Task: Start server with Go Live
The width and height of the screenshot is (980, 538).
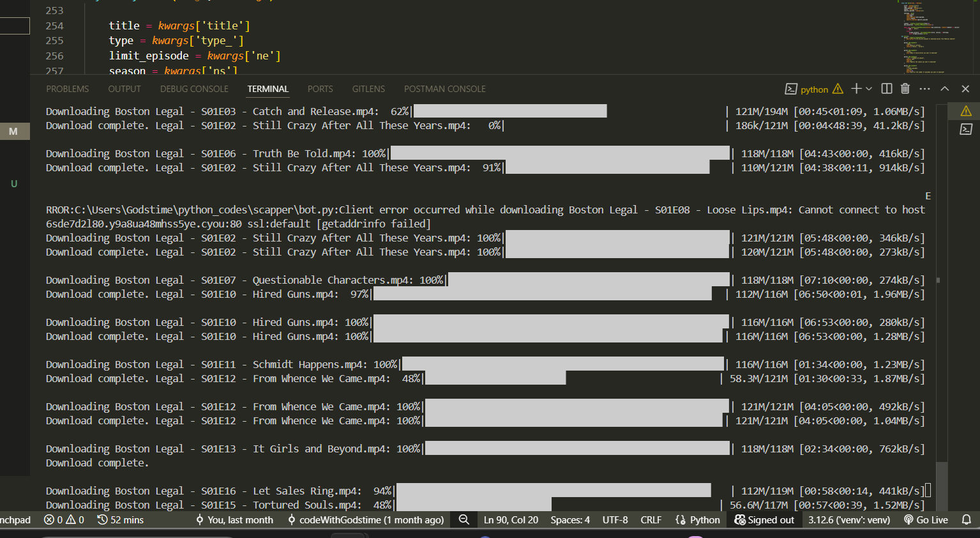Action: point(926,520)
